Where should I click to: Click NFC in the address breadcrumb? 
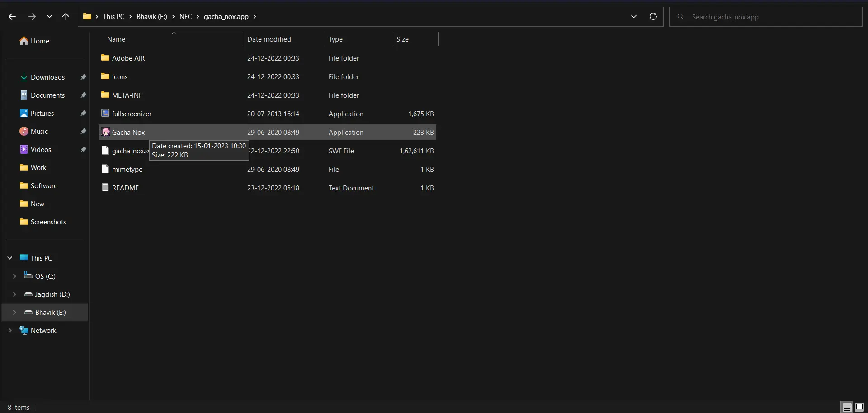tap(185, 17)
